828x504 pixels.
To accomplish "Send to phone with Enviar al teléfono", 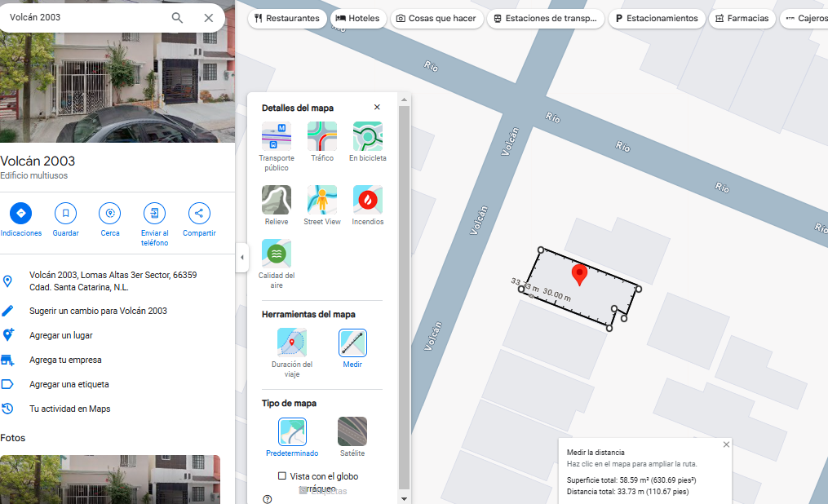I will coord(155,213).
